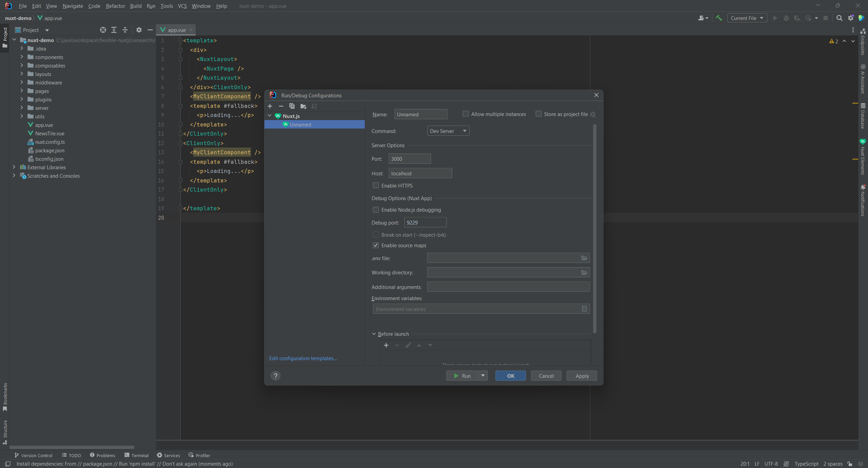The width and height of the screenshot is (868, 468).
Task: Open the VCS menu
Action: click(x=182, y=6)
